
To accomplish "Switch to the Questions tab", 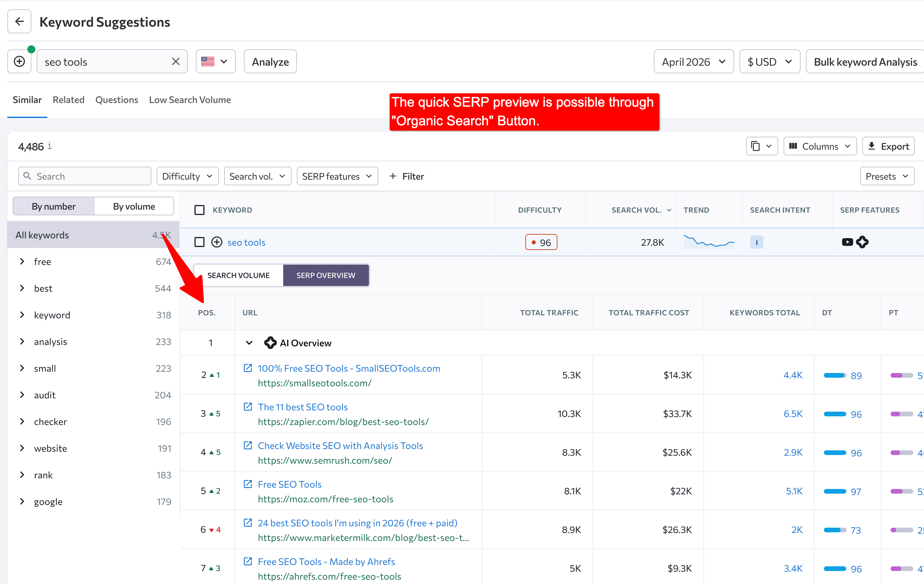I will click(117, 100).
